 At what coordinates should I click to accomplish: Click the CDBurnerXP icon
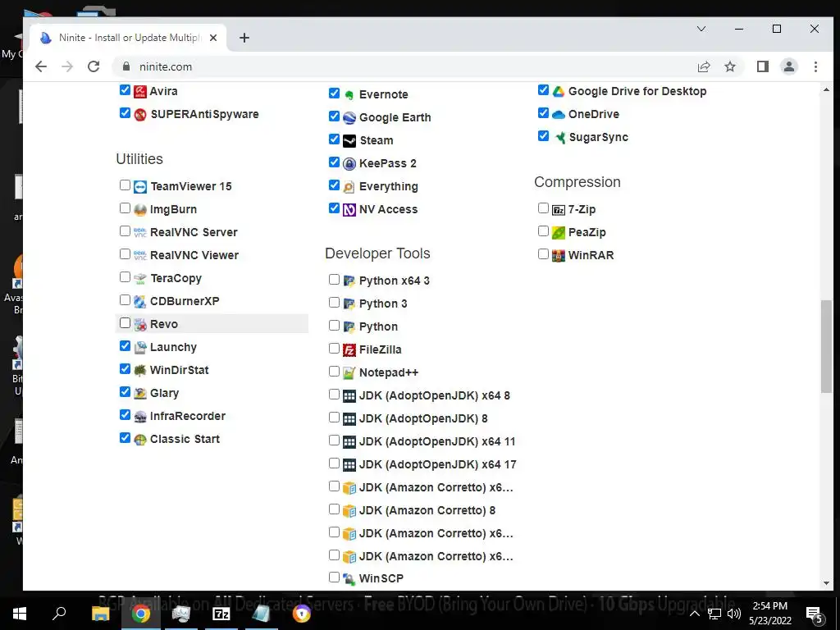coord(140,302)
